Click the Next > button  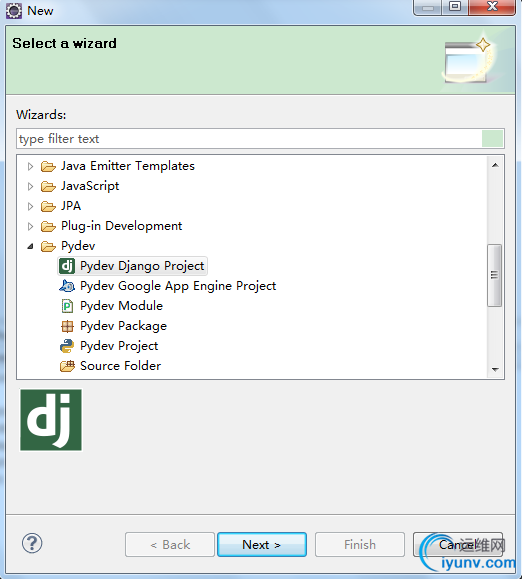tap(262, 544)
